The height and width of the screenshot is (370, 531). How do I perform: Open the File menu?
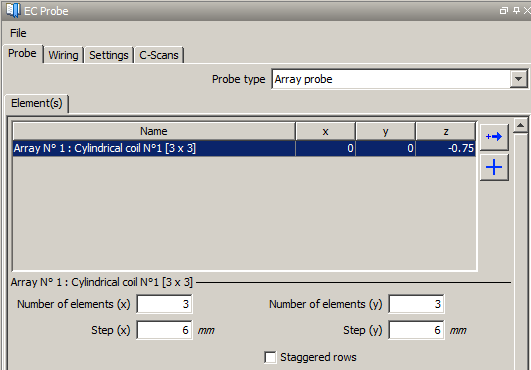(18, 33)
